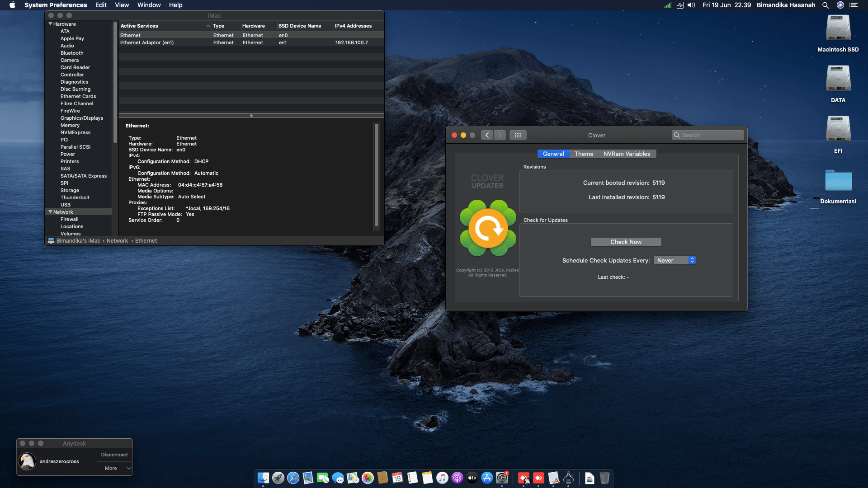Open the Window menu
The width and height of the screenshot is (868, 488).
[x=149, y=5]
